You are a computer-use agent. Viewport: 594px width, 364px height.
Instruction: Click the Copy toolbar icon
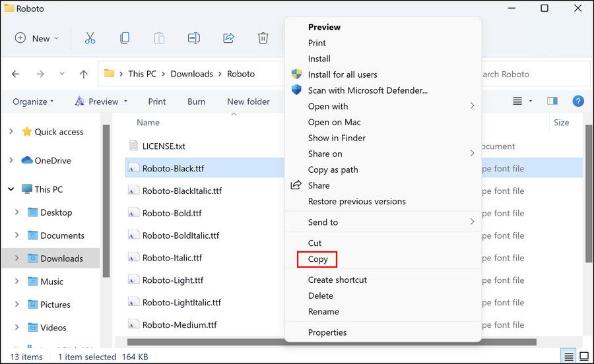[125, 38]
